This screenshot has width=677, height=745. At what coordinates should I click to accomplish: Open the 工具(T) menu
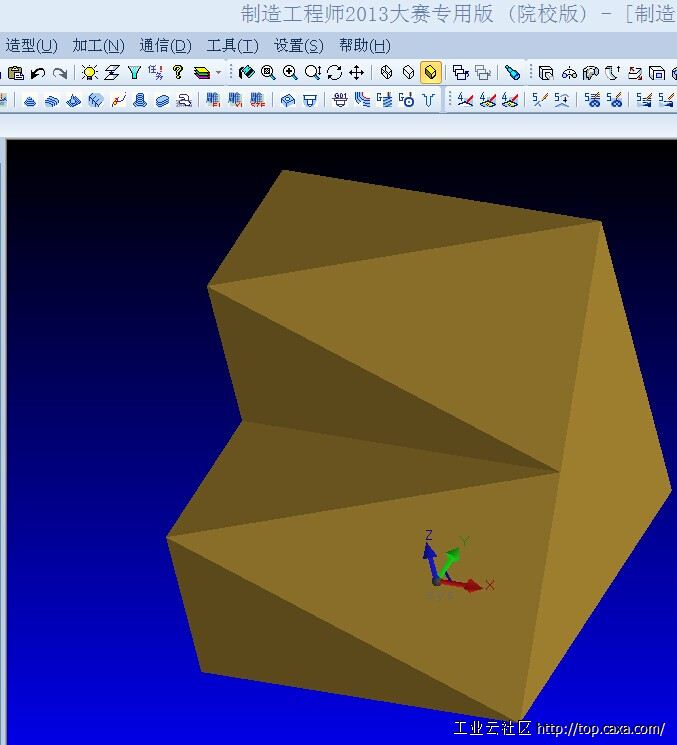tap(232, 46)
